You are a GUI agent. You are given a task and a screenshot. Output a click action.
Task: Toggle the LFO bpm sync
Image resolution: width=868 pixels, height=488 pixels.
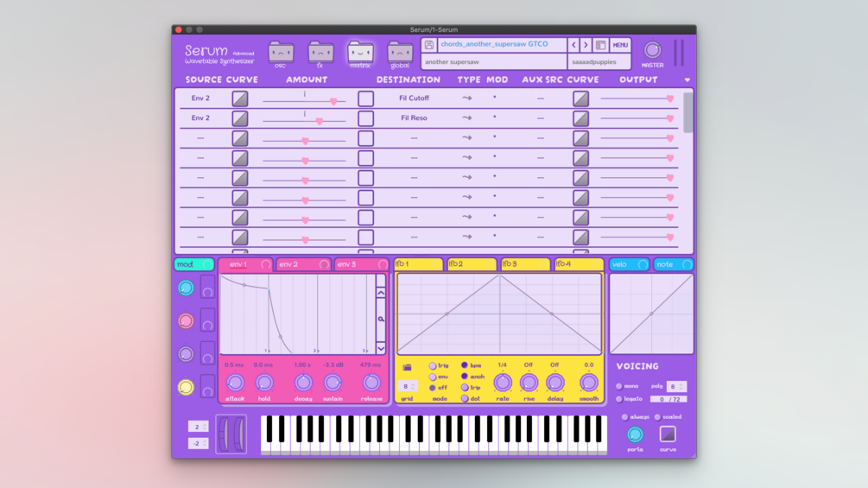pyautogui.click(x=465, y=365)
